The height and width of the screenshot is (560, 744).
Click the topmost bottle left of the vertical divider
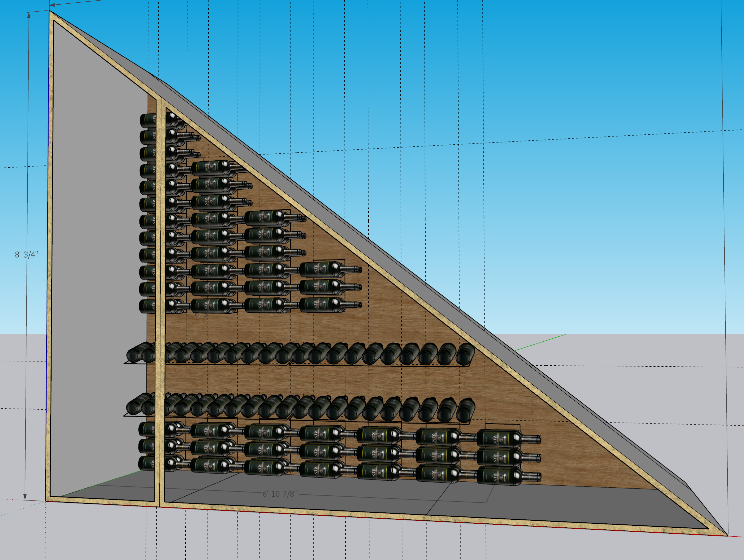coord(147,120)
